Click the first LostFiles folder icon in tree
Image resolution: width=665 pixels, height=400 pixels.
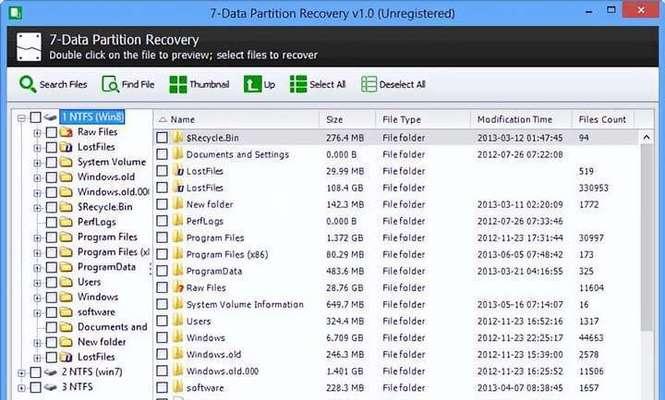[x=66, y=147]
